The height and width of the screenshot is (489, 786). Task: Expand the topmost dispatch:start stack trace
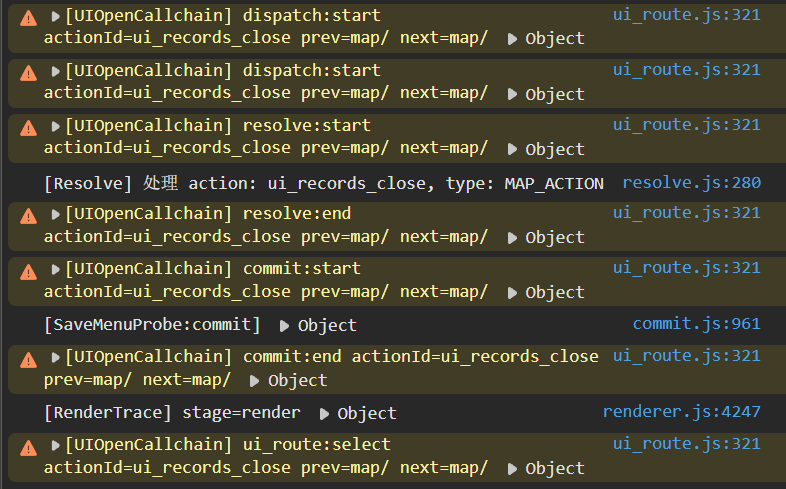55,17
